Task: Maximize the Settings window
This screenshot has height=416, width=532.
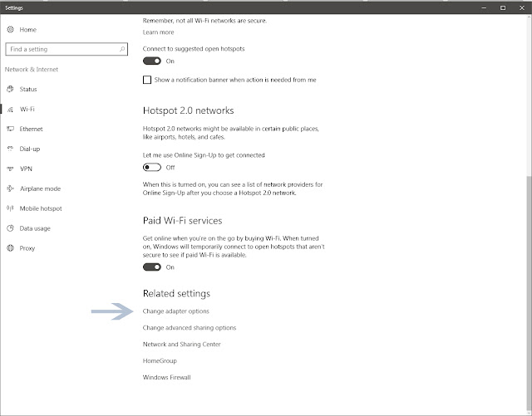Action: (503, 7)
